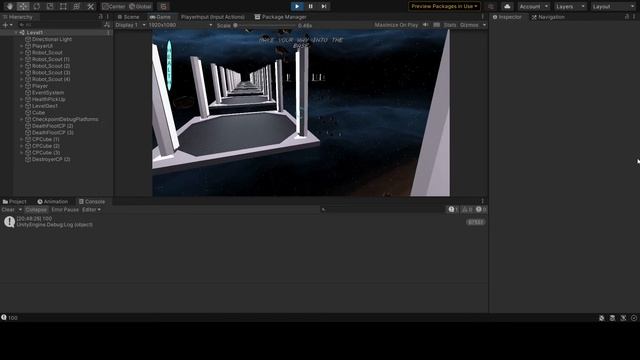Click the Step frame button
This screenshot has height=360, width=640.
coord(324,6)
